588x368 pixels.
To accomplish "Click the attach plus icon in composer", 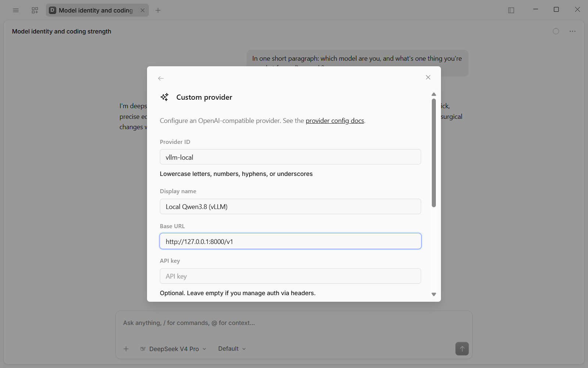I will point(126,349).
